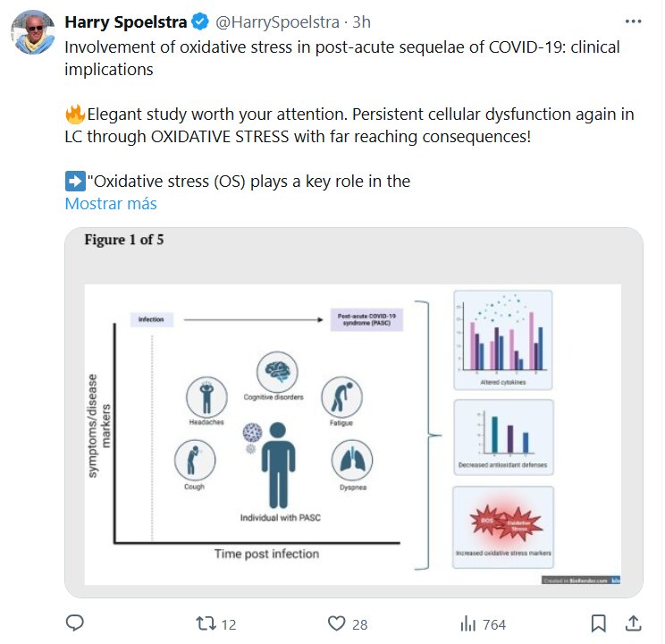This screenshot has width=665, height=644.
Task: Open Harry Spoelstra's profile avatar
Action: point(33,33)
